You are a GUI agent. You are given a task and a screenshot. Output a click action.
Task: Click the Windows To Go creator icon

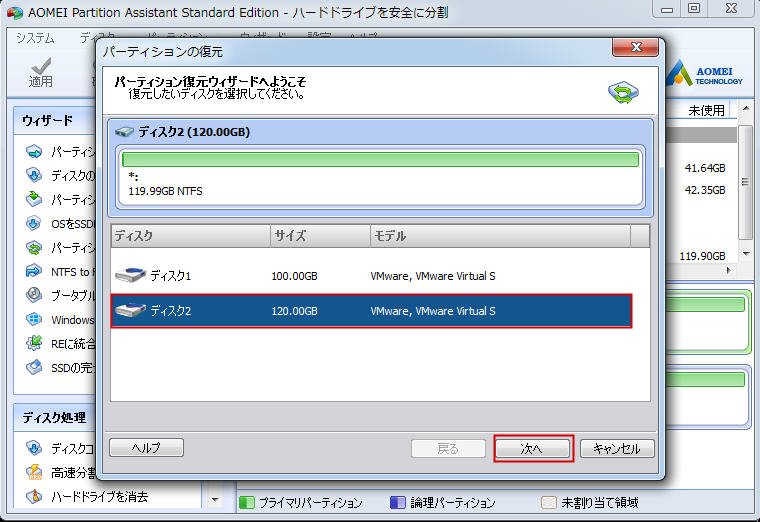tap(34, 319)
